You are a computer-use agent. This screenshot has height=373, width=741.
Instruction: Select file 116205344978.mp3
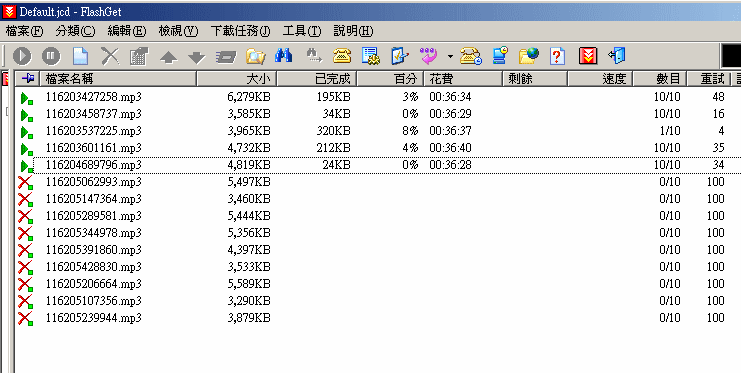94,233
